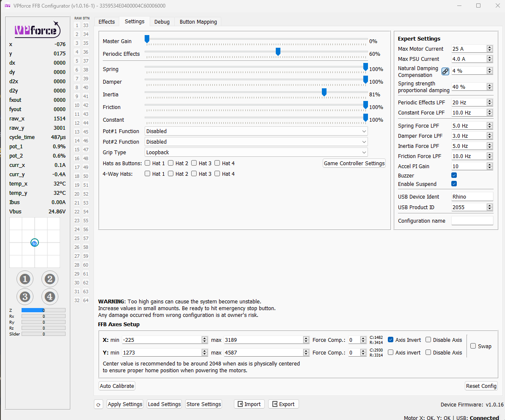Viewport: 505px width, 420px height.
Task: Click Max Motor Current spinner arrows
Action: [x=490, y=49]
